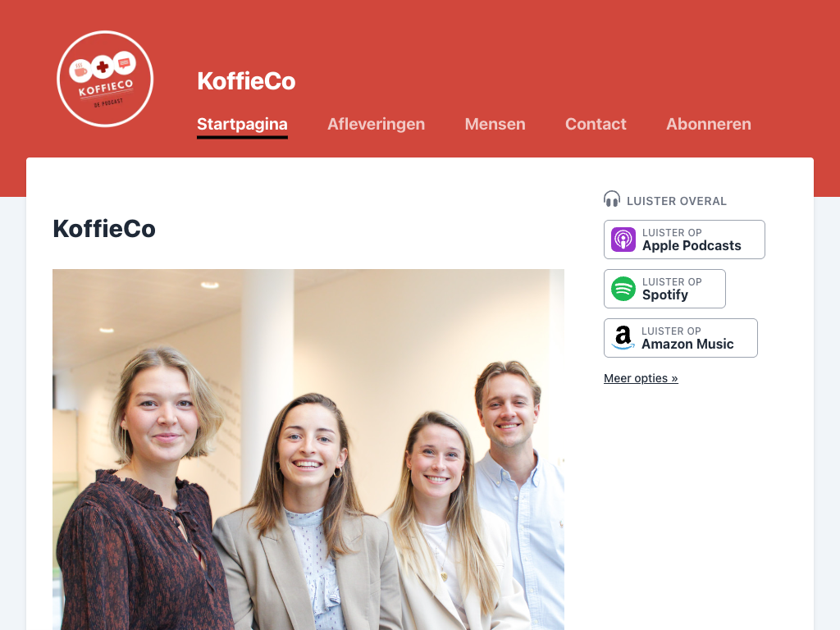Click the dark KoffieCo page heading
The image size is (840, 630).
coord(104,229)
